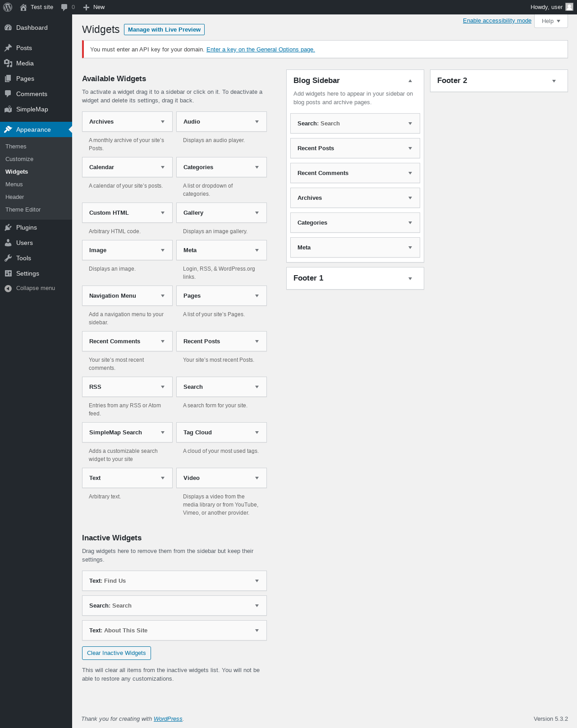Expand the Footer 1 widget area

pos(410,278)
